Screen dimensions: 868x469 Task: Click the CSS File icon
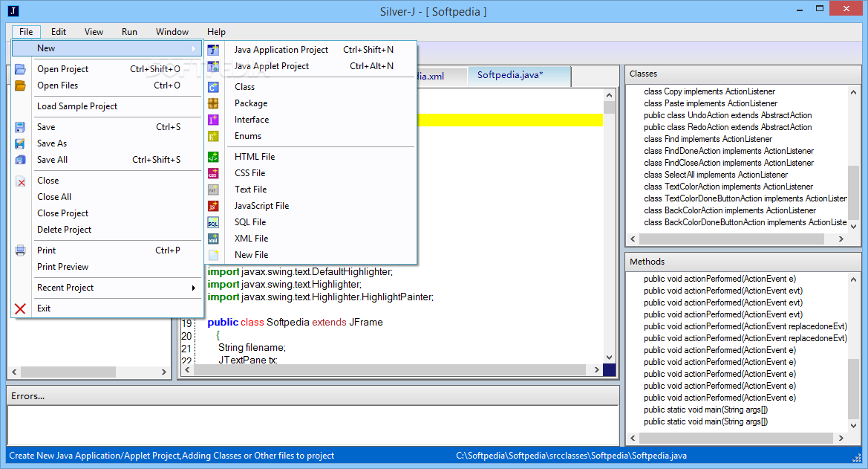coord(213,173)
